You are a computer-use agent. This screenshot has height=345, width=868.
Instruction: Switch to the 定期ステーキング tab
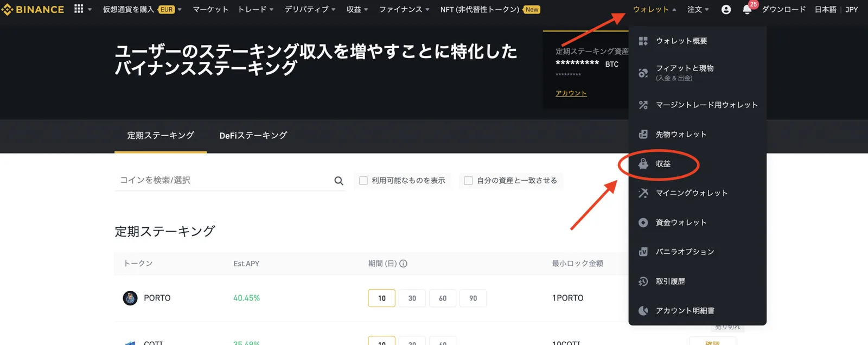(x=161, y=136)
